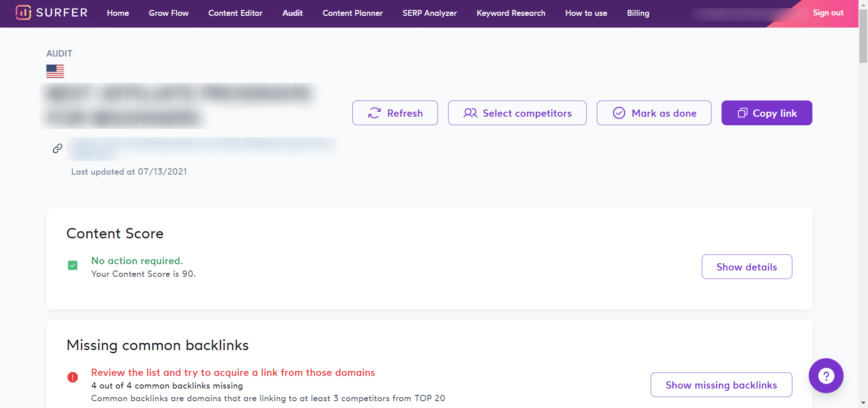Click the blurred audited page URL link
This screenshot has height=408, width=868.
click(202, 148)
